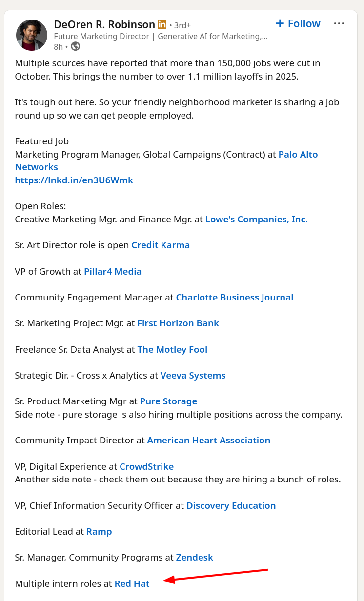Go to Veeva Systems page

[193, 375]
